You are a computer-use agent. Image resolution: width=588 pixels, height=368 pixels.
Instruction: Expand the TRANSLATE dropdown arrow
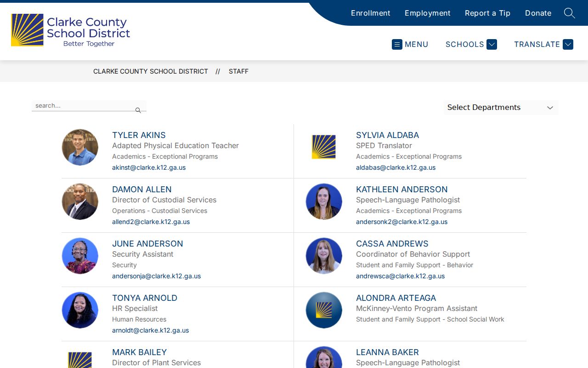(568, 44)
